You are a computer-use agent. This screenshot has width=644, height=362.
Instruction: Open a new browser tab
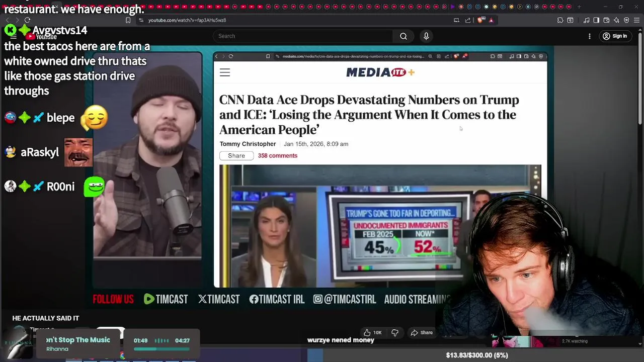pyautogui.click(x=579, y=7)
